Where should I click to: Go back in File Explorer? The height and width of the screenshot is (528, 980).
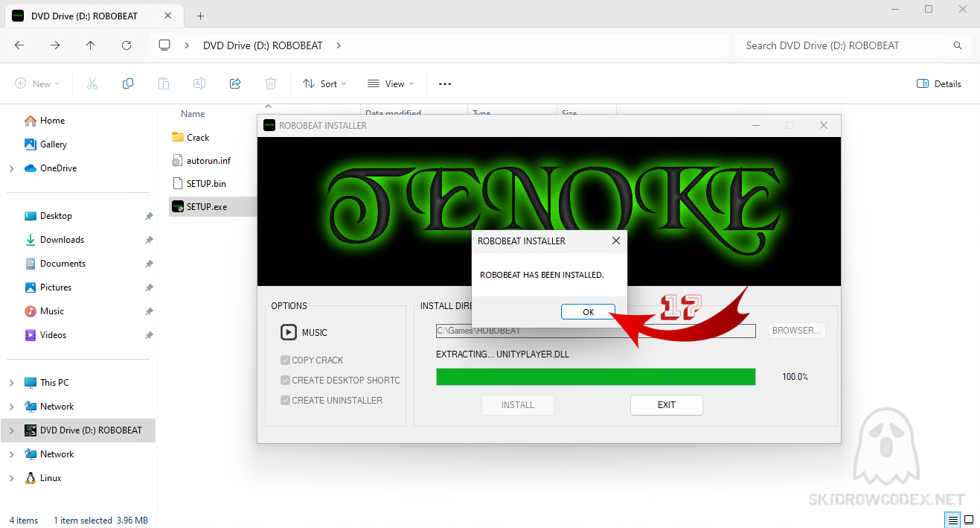point(19,45)
